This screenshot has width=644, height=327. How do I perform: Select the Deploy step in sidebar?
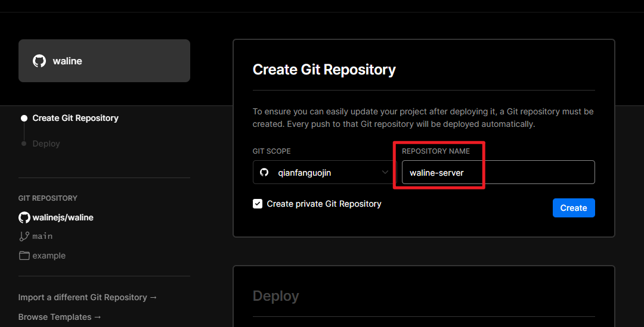tap(46, 144)
